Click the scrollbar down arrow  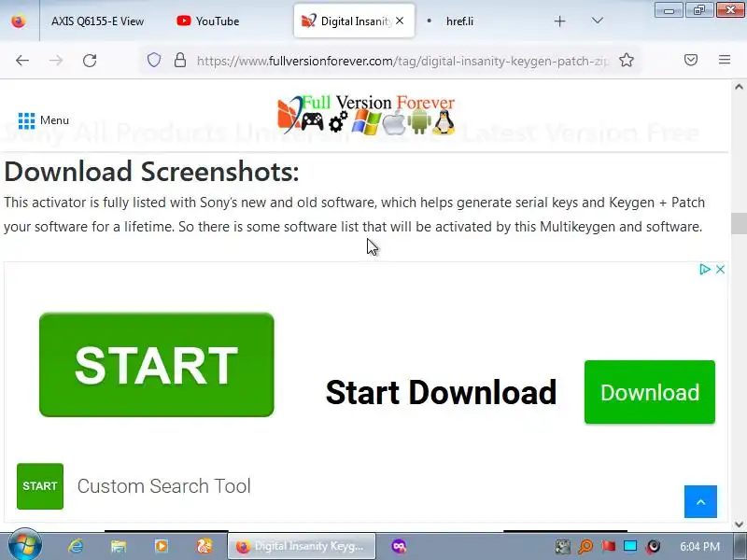point(739,525)
